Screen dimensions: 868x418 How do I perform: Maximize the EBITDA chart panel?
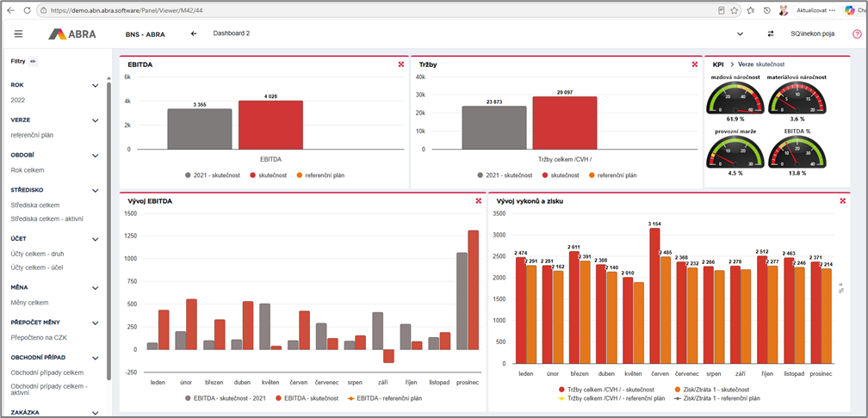point(400,65)
